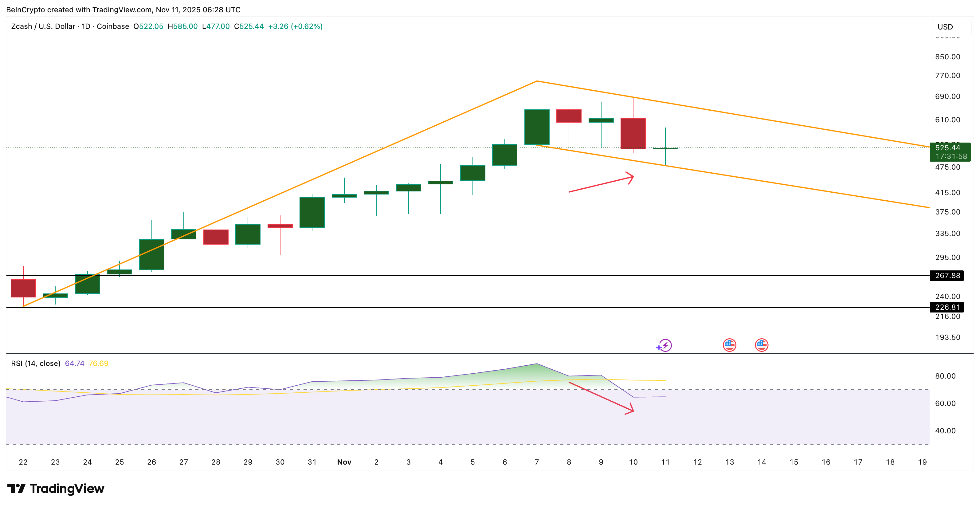Screen dimensions: 980x507
Task: Click the left US flag economic event icon
Action: point(729,345)
